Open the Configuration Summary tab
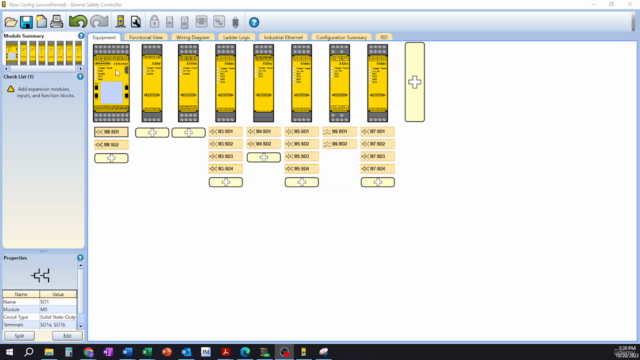Screen dimensions: 640x360 341,37
